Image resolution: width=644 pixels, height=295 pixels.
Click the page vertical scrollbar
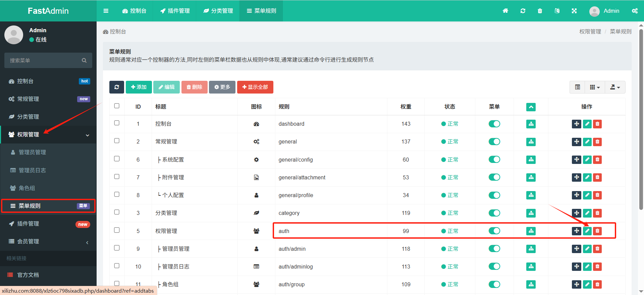pos(641,119)
